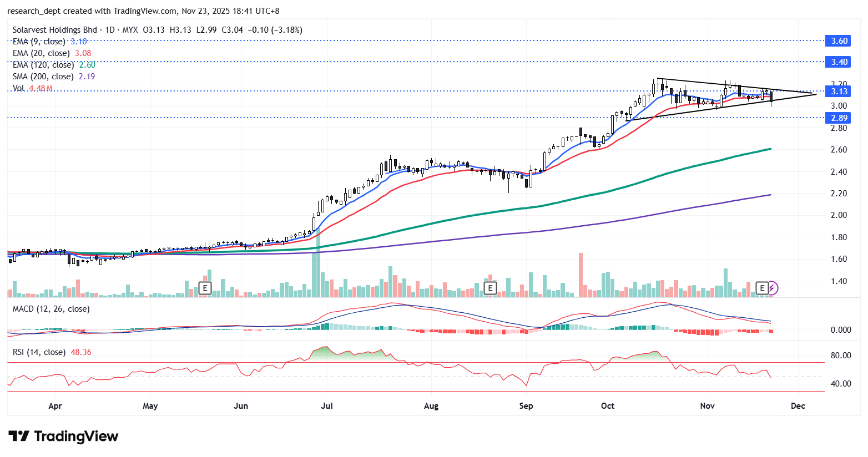Open the MACD (12, 26, close) indicator label
The height and width of the screenshot is (457, 868).
point(51,309)
